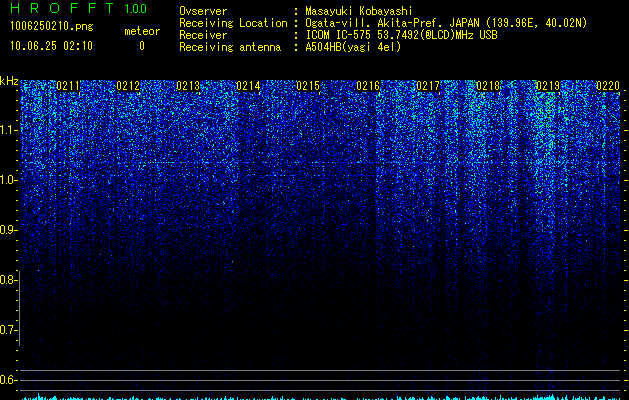
Task: Click the date stamp 10.06.25 02:10
Action: tap(51, 46)
